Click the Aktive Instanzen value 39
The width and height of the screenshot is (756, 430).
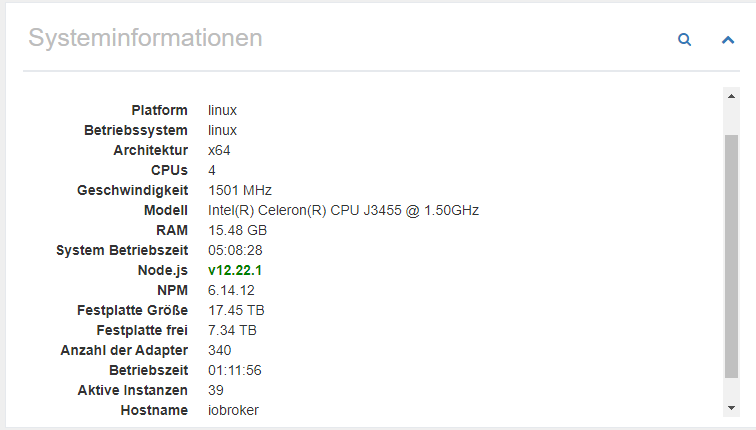coord(216,390)
